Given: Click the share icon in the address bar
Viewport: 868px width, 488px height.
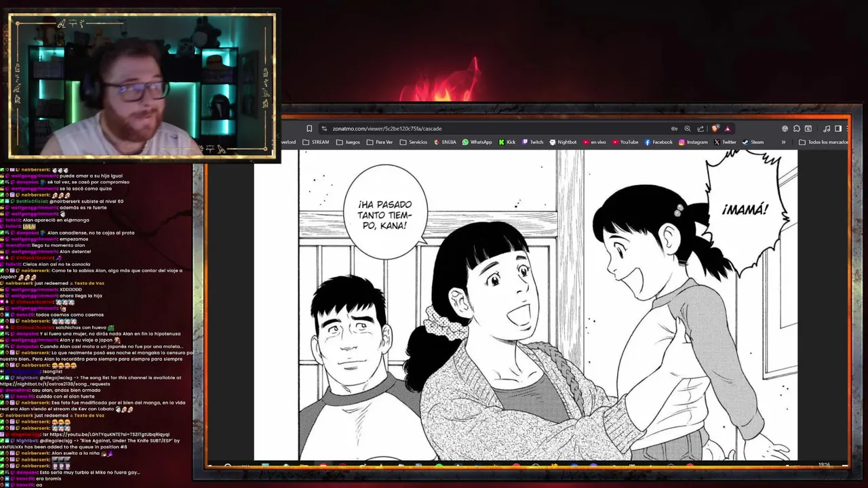Looking at the screenshot, I should [x=701, y=129].
